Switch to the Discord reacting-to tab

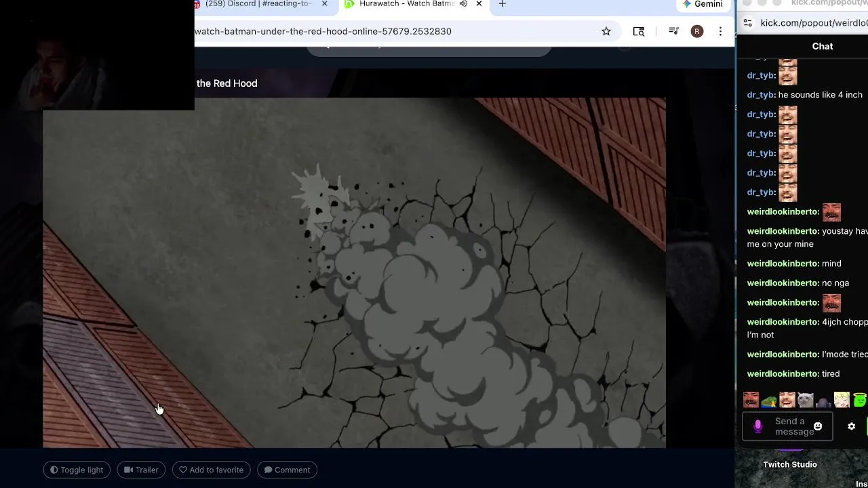pos(258,4)
